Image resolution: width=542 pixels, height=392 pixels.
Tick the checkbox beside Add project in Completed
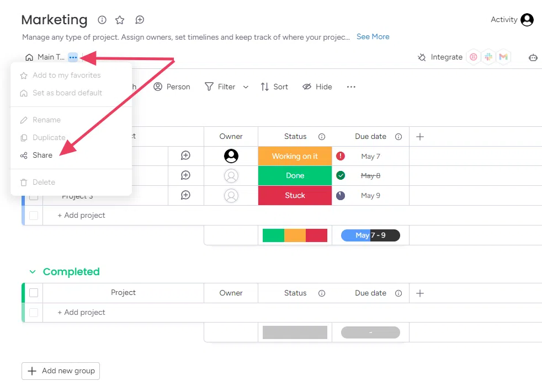pos(34,313)
